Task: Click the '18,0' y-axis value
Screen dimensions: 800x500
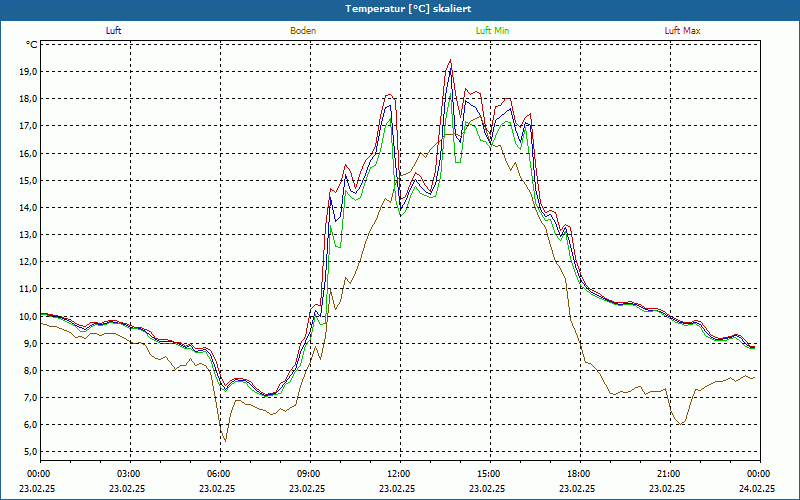Action: [28, 99]
